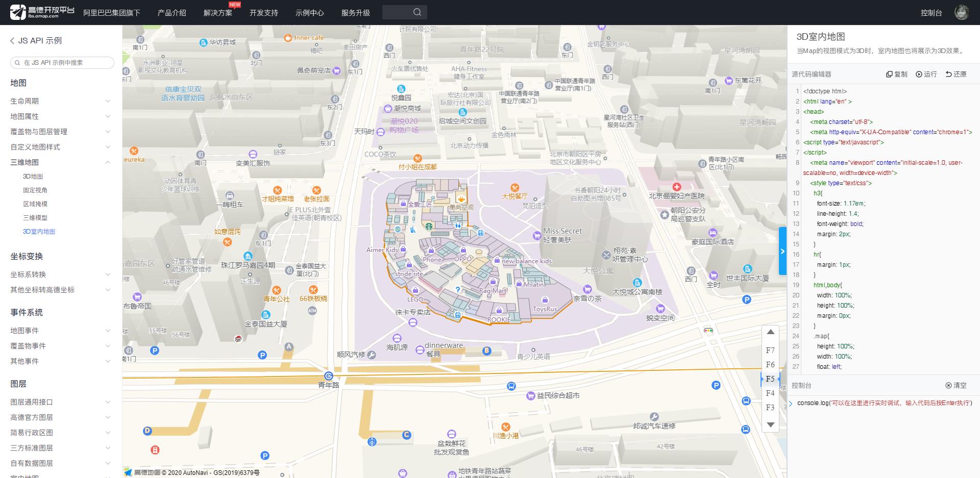Collapse the 三维地图 section

(x=107, y=162)
